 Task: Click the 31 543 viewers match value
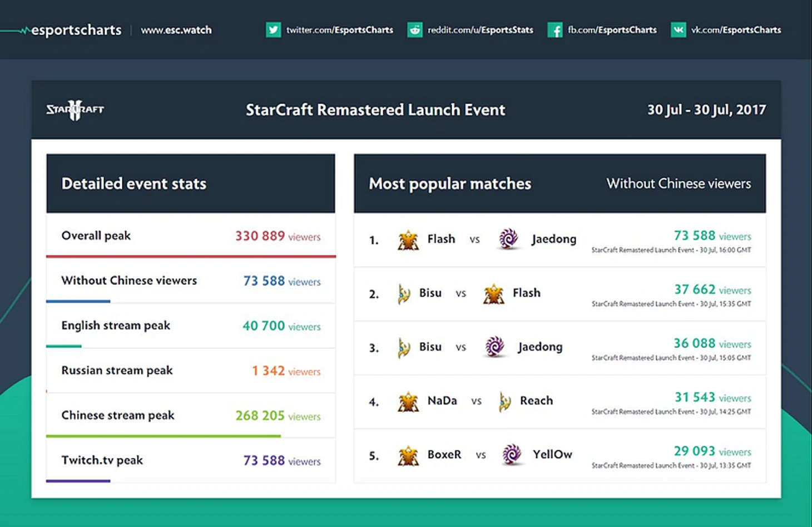[x=713, y=397]
